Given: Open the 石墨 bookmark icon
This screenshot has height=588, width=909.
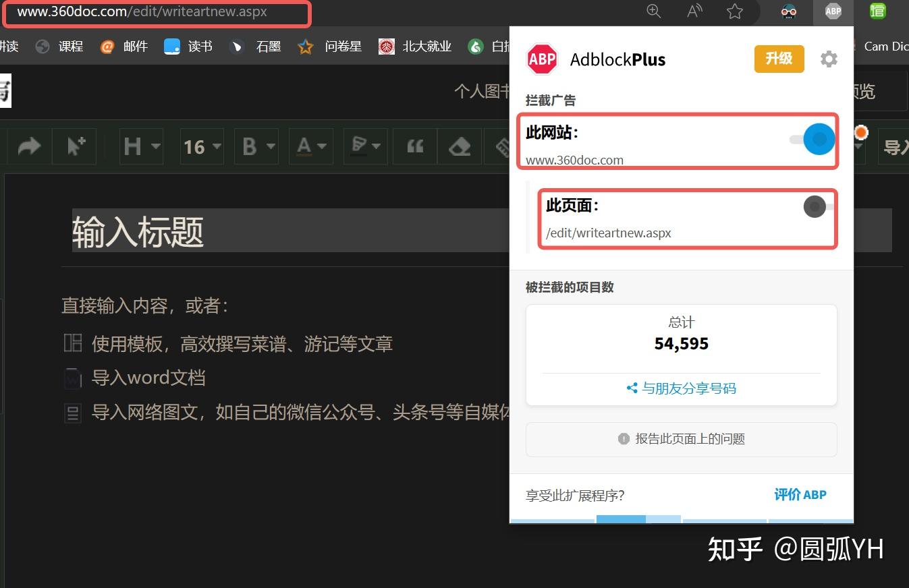Looking at the screenshot, I should point(237,46).
